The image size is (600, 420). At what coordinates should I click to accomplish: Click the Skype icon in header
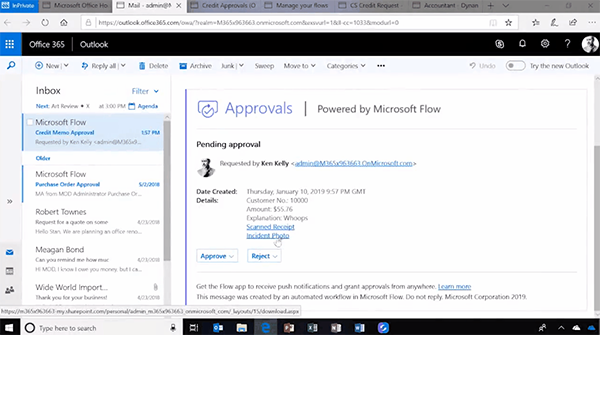click(499, 44)
